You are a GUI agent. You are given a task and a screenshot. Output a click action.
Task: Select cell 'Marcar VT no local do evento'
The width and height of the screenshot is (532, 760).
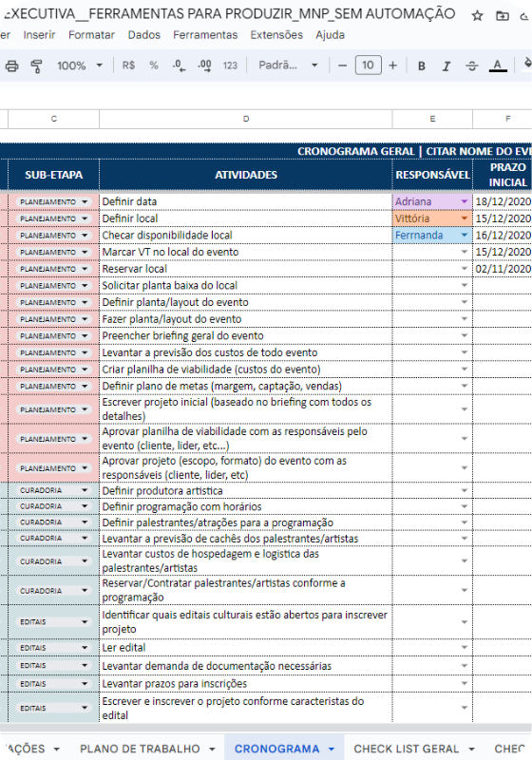(246, 252)
